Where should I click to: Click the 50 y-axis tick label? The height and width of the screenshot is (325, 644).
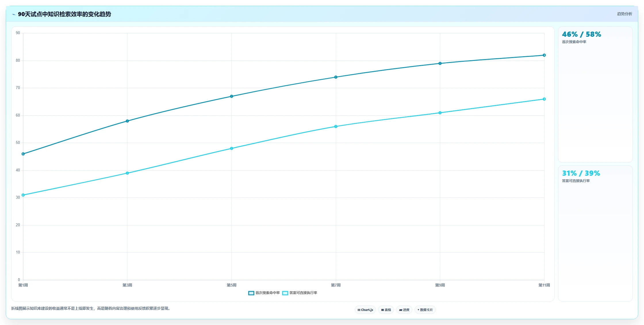18,143
